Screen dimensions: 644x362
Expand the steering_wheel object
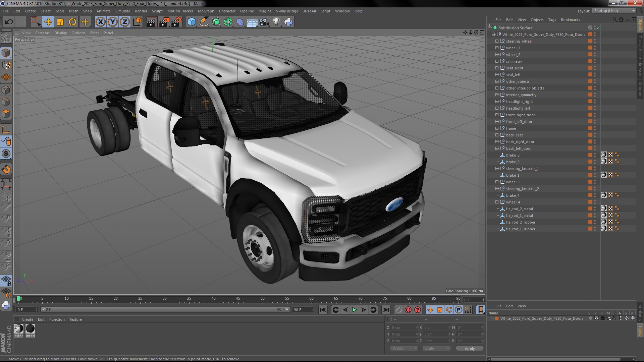tap(497, 41)
